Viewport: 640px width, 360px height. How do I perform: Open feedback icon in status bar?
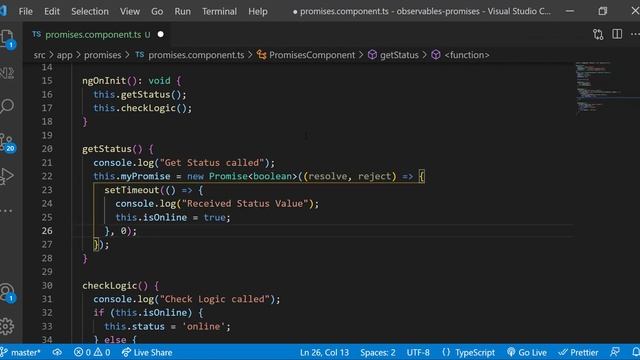[615, 352]
